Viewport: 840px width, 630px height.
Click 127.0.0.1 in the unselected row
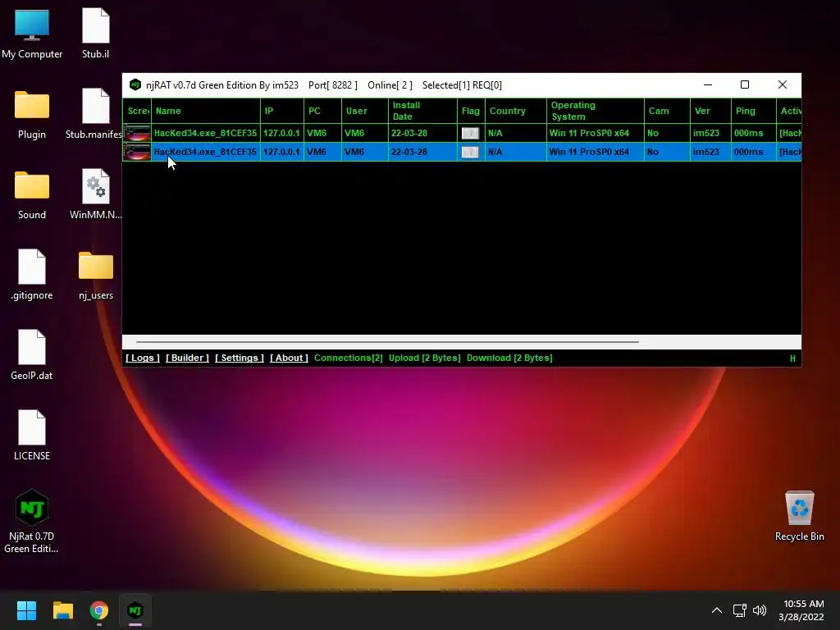pos(281,133)
